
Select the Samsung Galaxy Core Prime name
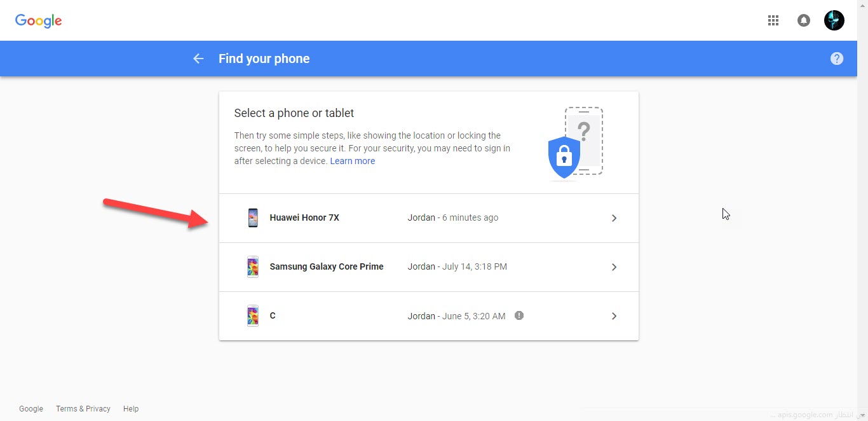coord(327,266)
